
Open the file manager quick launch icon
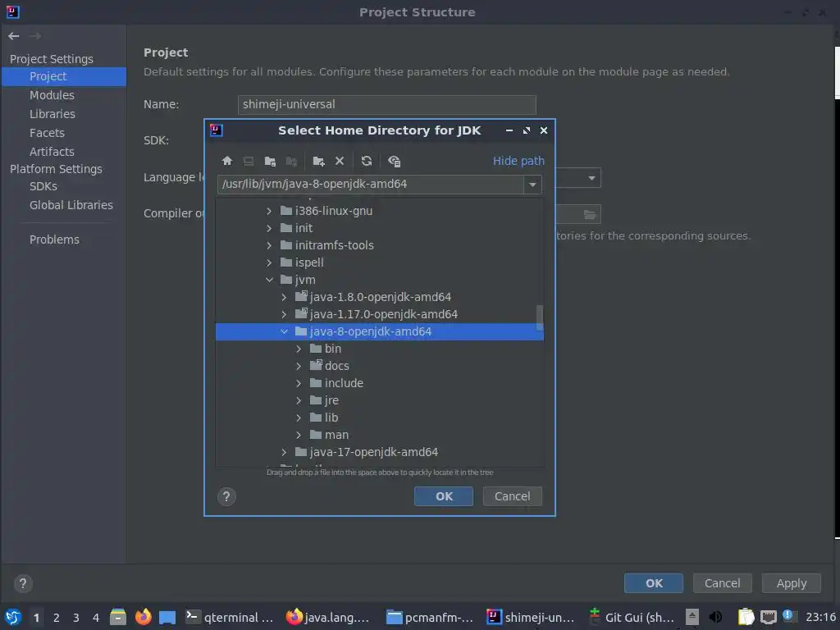pos(118,617)
